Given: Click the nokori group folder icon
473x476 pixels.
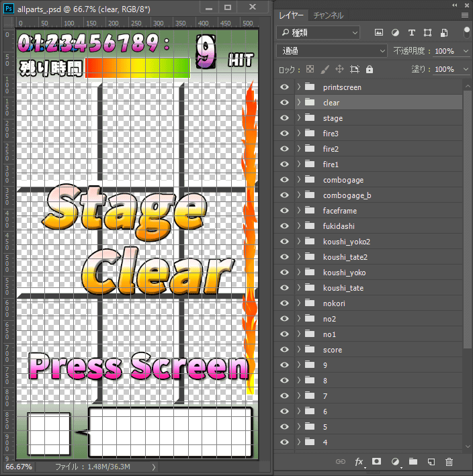Looking at the screenshot, I should pos(310,303).
